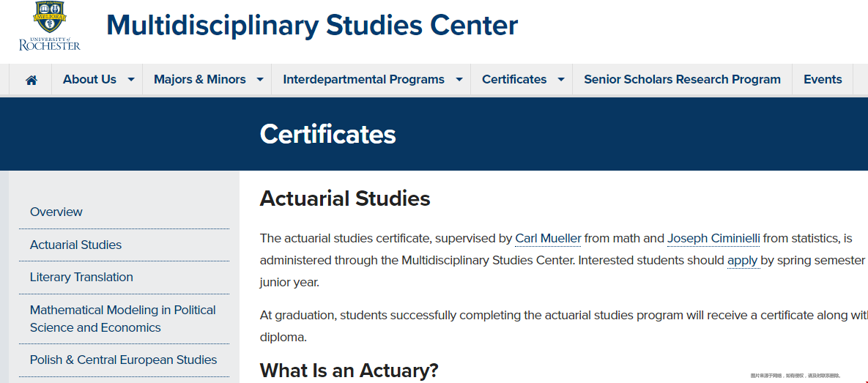Click the University of Rochester logo
This screenshot has width=868, height=383.
50,26
